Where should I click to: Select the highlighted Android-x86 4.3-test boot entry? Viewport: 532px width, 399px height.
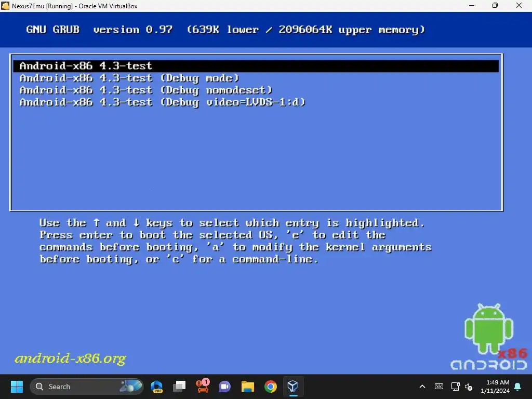click(256, 66)
